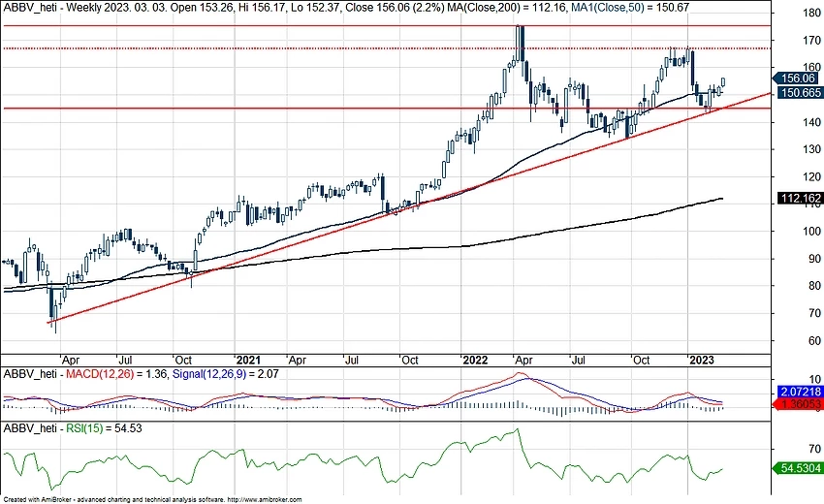Click the 140 price axis label
The height and width of the screenshot is (504, 824).
pos(812,122)
